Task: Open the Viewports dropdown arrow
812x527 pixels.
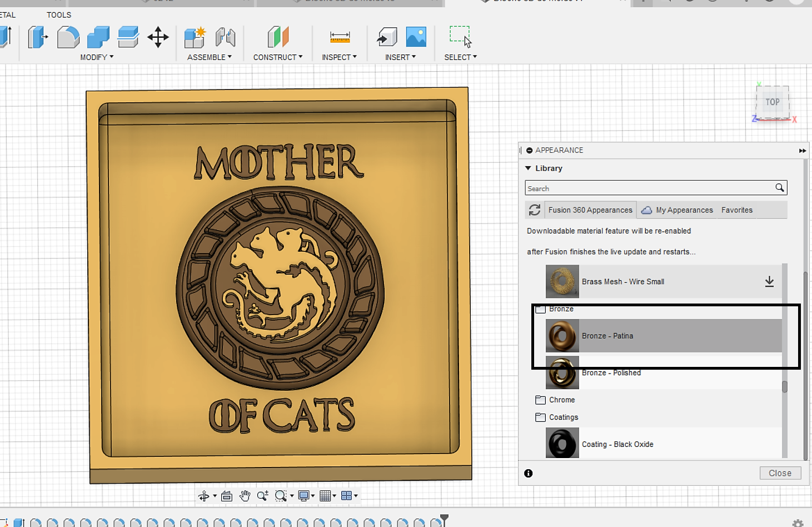Action: [356, 496]
